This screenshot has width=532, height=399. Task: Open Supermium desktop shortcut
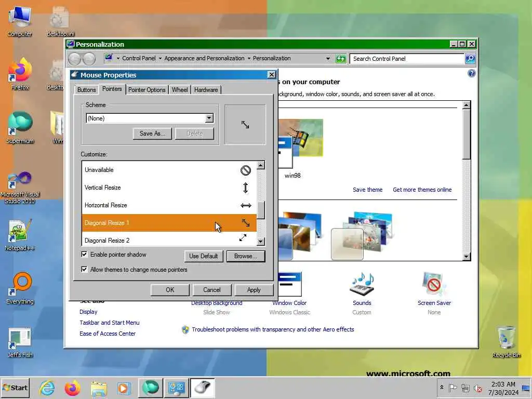(x=20, y=128)
